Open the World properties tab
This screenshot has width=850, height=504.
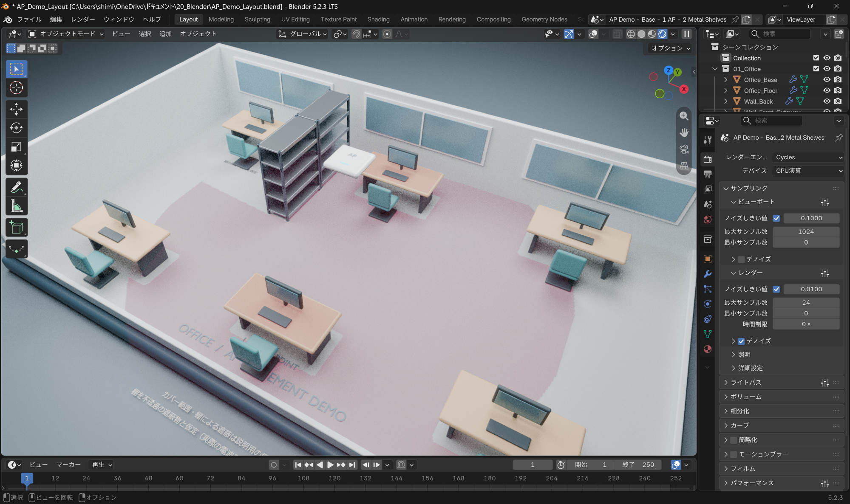click(708, 220)
